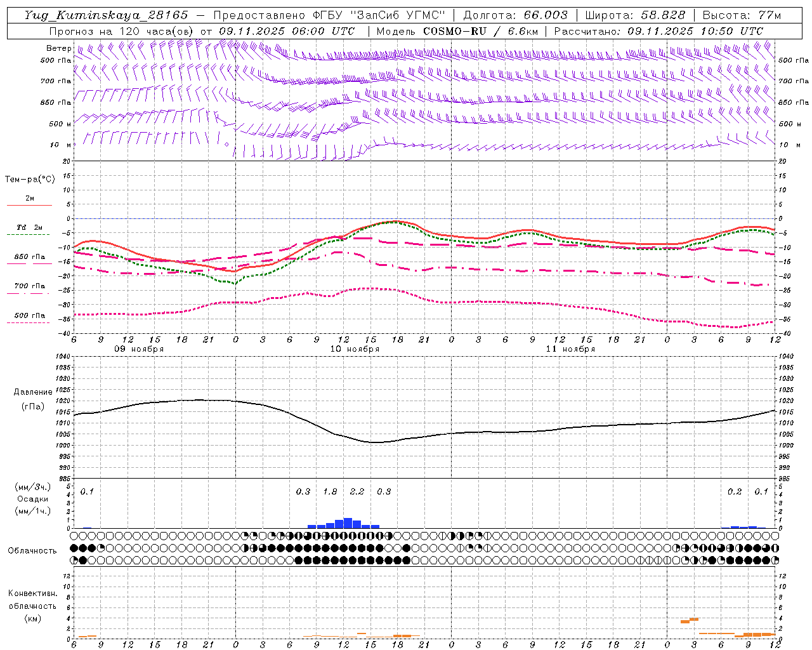Screen dimensions: 812x650
Task: Click the 0.2 three-hour precipitation value
Action: click(735, 492)
